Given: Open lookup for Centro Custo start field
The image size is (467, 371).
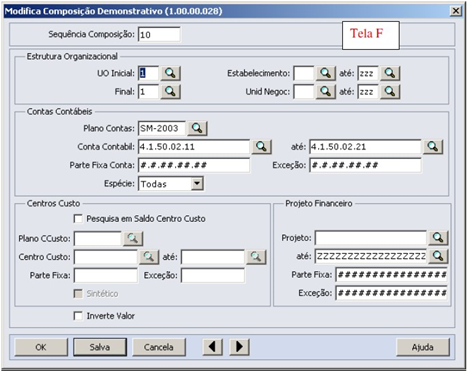Looking at the screenshot, I should pos(149,257).
